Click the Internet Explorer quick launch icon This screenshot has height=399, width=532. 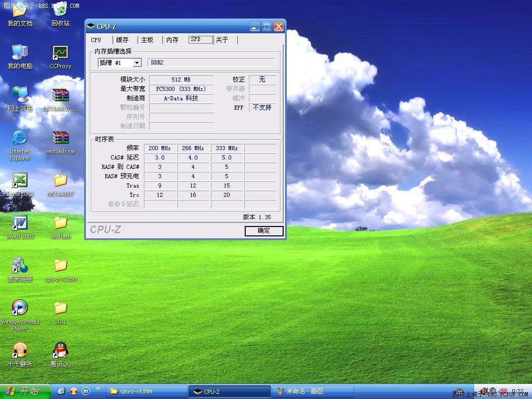61,391
